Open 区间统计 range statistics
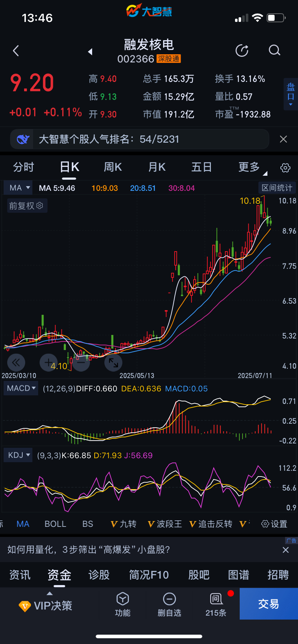Screen dimensions: 298x644 tap(277, 188)
